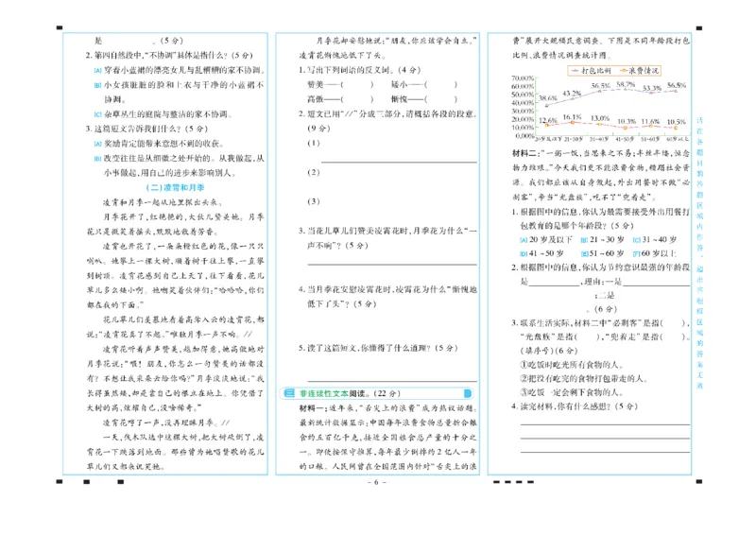Click the (2) paragraph summary label
The image size is (756, 535).
click(x=314, y=172)
